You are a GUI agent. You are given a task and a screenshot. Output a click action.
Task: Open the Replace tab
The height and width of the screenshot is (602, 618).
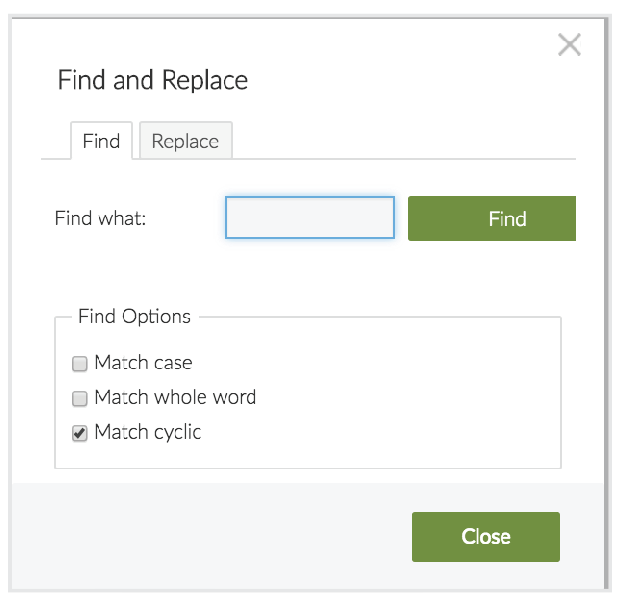185,141
